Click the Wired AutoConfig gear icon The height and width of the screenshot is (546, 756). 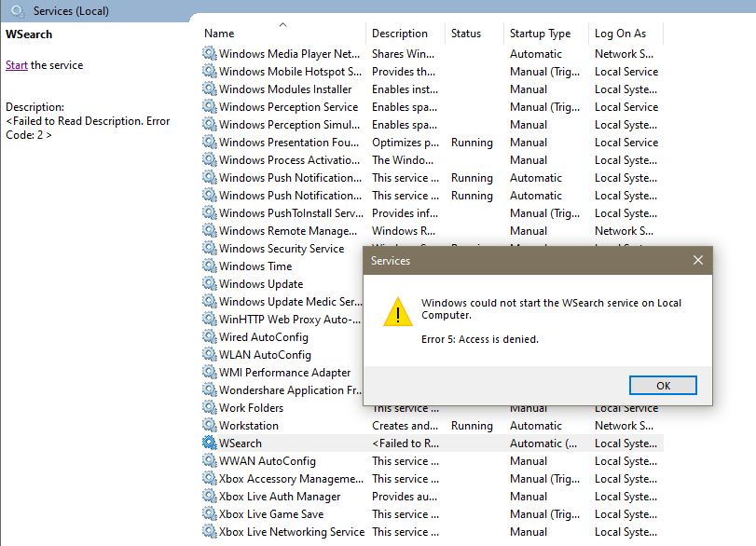point(209,336)
